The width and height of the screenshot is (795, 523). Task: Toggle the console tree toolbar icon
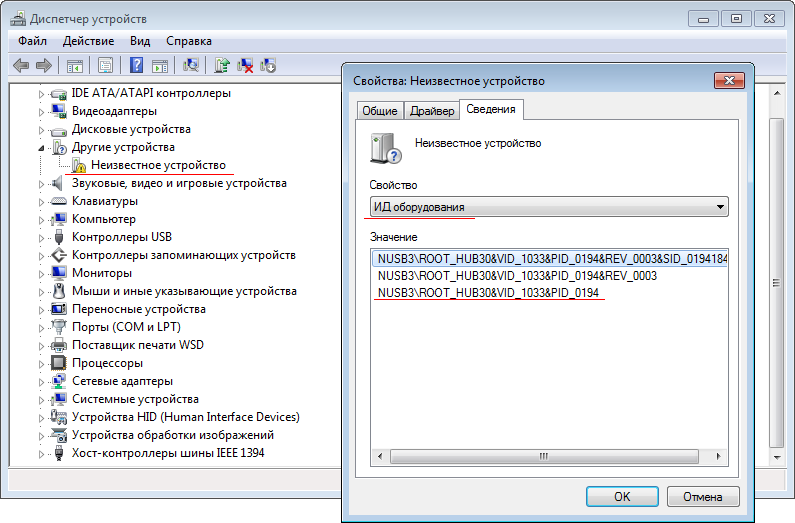pyautogui.click(x=75, y=65)
